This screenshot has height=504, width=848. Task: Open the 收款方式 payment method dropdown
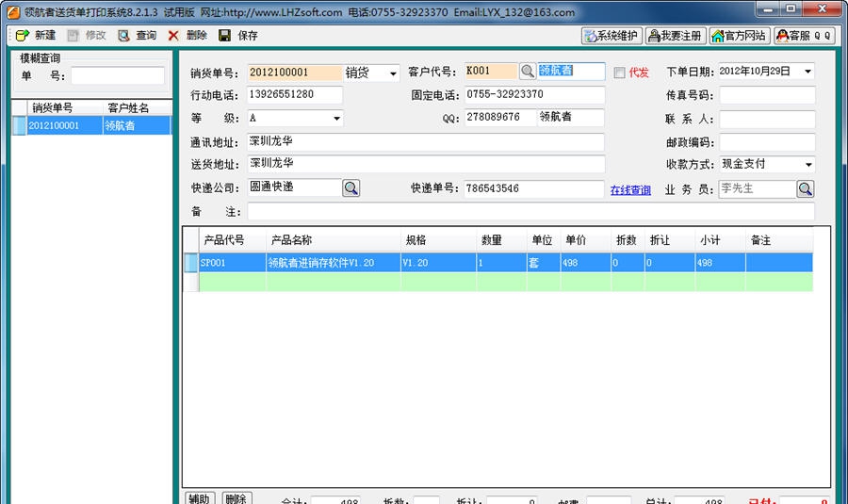pos(808,165)
